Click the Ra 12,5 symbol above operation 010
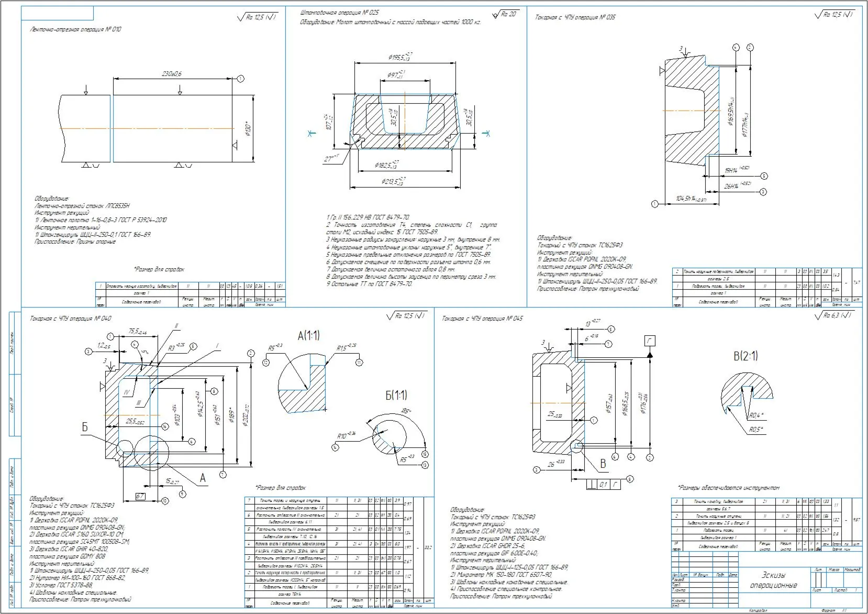The height and width of the screenshot is (614, 868). tap(257, 17)
